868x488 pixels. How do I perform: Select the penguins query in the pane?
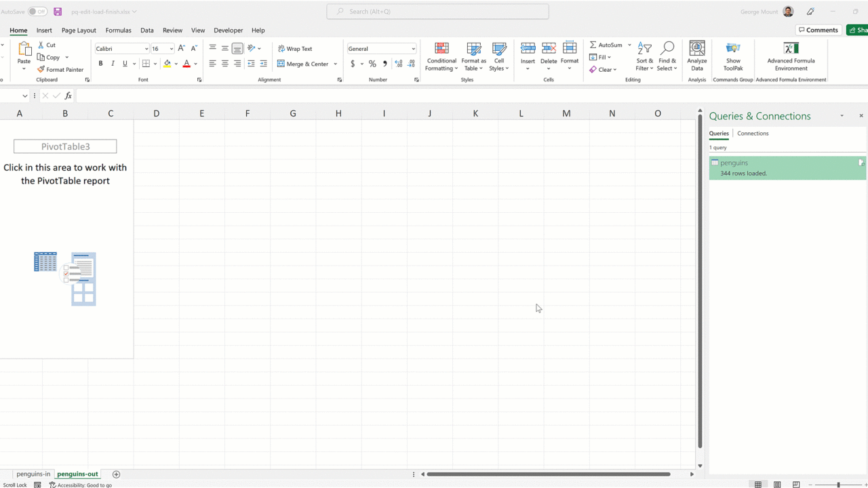(x=787, y=168)
